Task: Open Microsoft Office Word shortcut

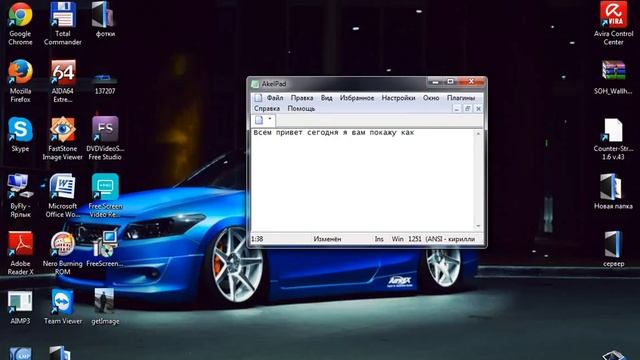Action: coord(62,187)
